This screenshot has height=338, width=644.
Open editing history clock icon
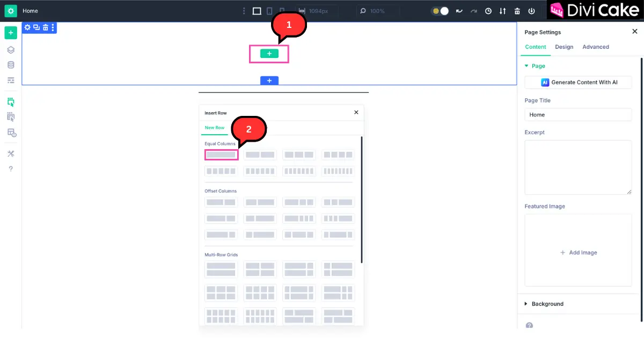pos(488,11)
